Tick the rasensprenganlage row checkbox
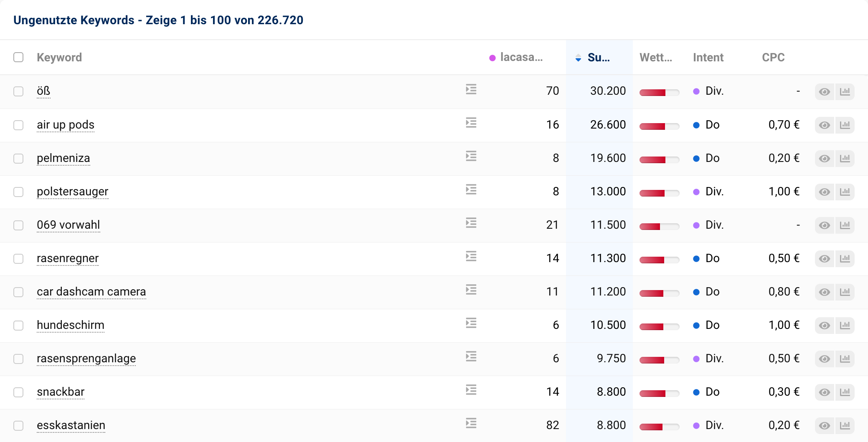Viewport: 868px width, 442px height. click(x=18, y=359)
